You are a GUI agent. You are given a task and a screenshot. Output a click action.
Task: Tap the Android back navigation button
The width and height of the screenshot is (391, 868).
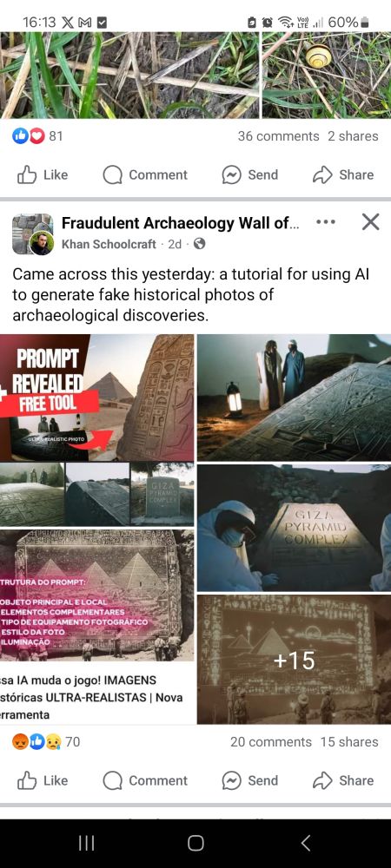[305, 843]
